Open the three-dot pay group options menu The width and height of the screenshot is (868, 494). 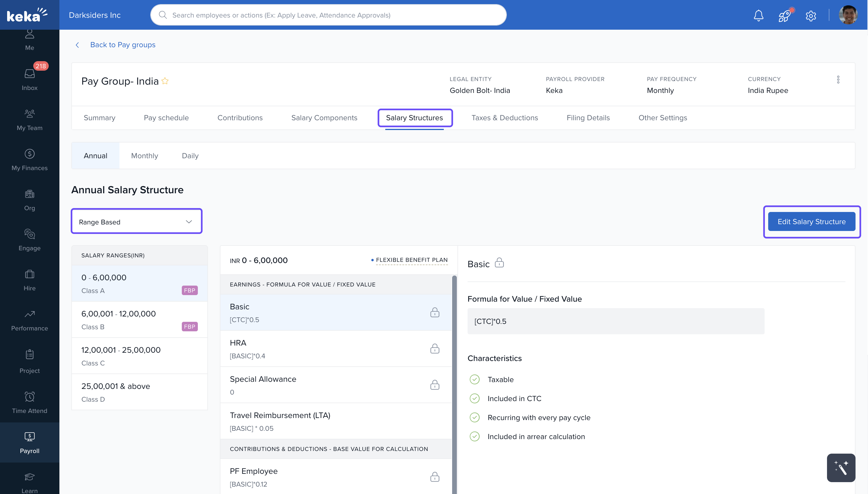tap(838, 80)
